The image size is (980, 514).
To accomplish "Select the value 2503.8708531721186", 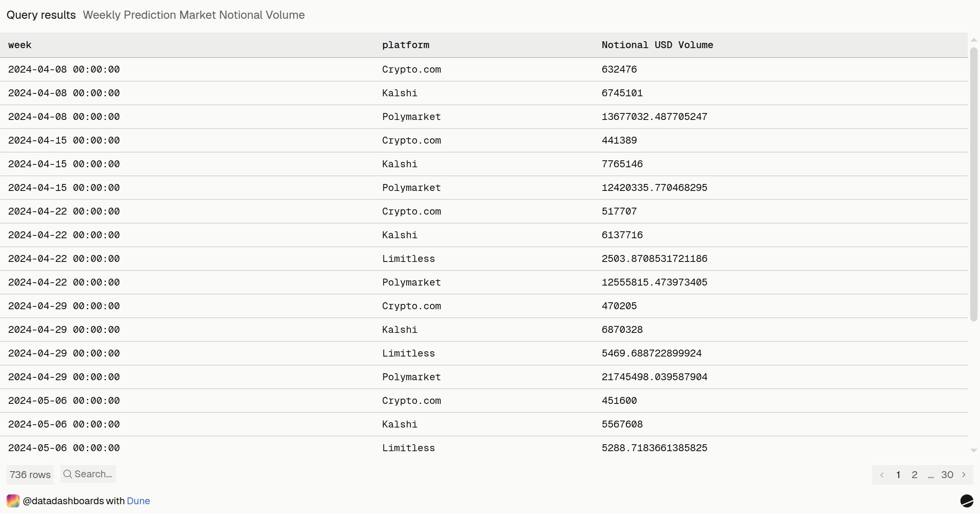I will pos(655,259).
